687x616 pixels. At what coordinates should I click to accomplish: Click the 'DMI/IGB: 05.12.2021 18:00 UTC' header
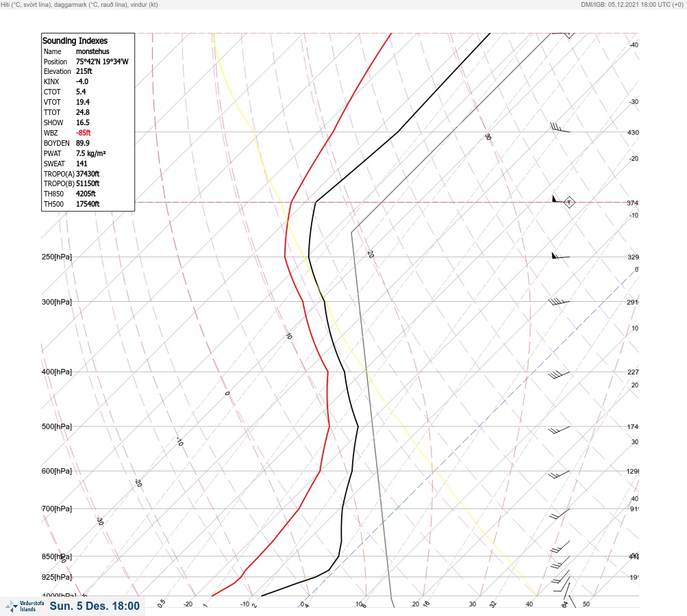pos(625,4)
